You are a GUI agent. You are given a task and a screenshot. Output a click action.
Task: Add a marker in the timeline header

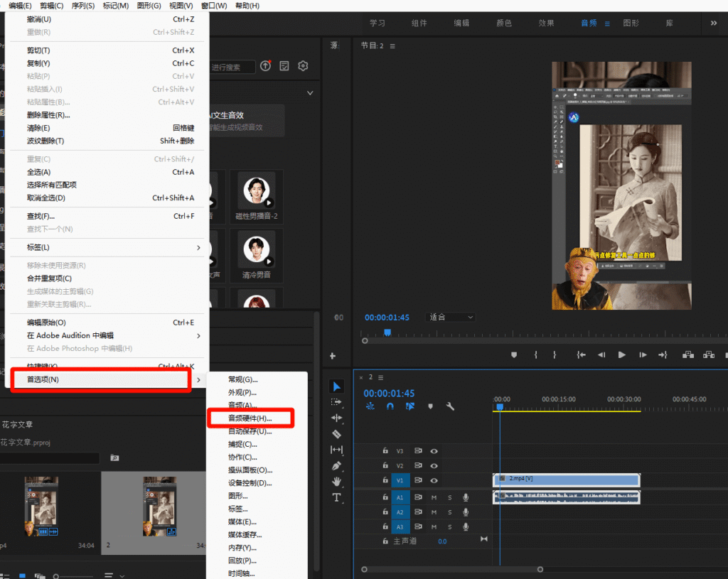point(430,406)
